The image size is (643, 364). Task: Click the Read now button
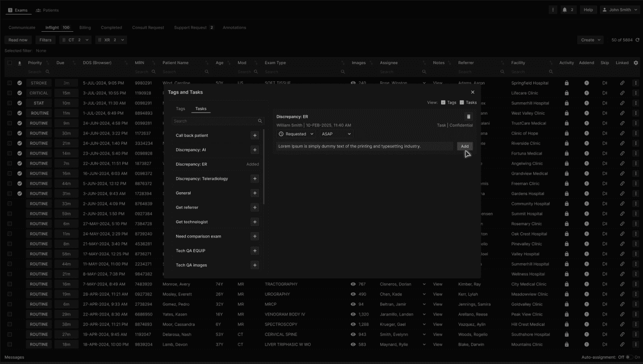[18, 40]
